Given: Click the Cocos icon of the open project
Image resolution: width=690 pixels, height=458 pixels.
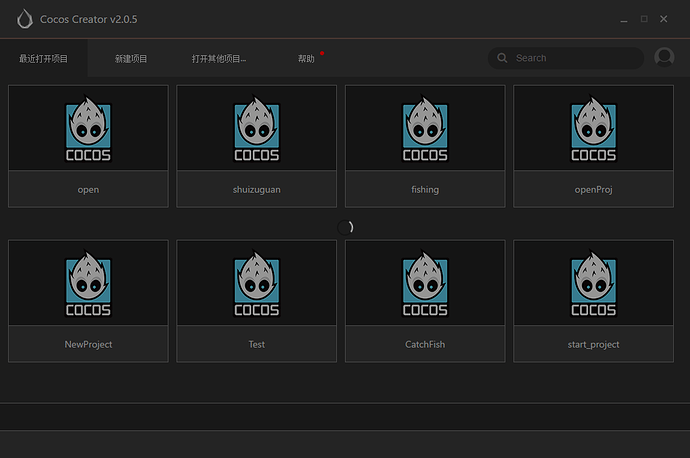Looking at the screenshot, I should pyautogui.click(x=88, y=128).
